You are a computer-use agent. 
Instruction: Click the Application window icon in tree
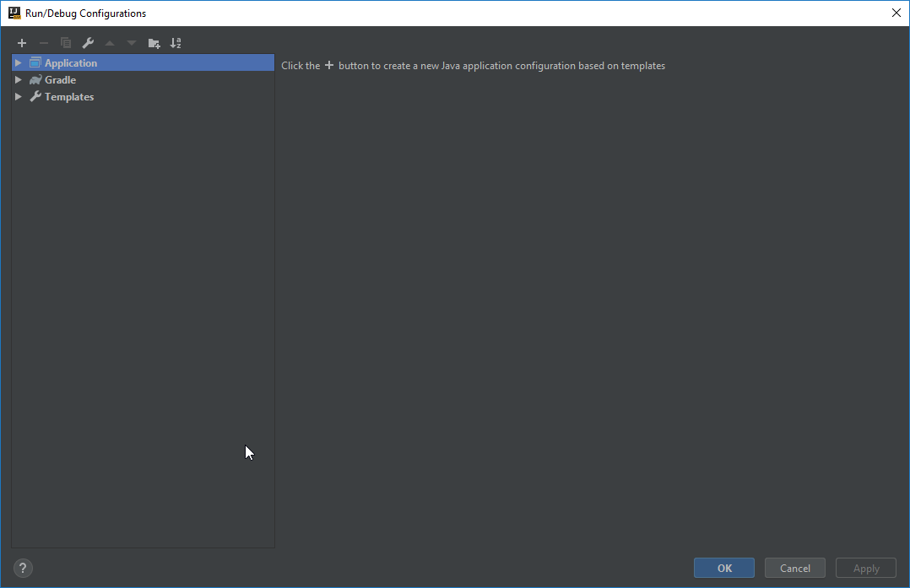35,63
